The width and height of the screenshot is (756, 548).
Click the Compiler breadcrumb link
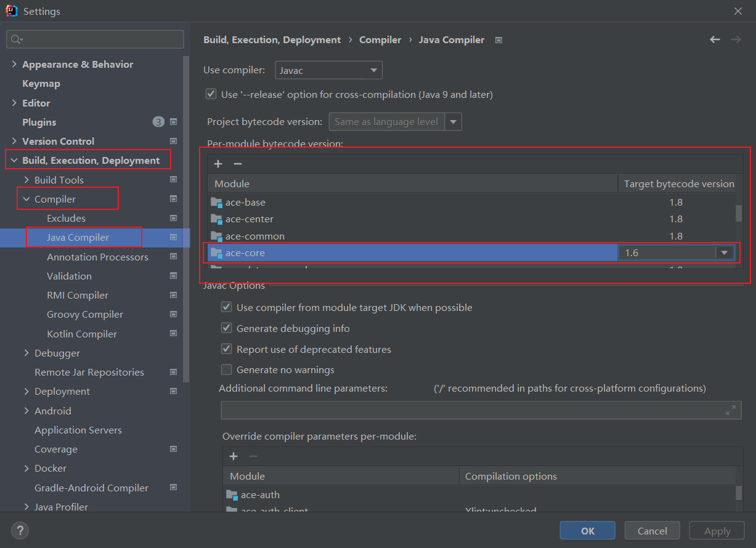coord(380,39)
